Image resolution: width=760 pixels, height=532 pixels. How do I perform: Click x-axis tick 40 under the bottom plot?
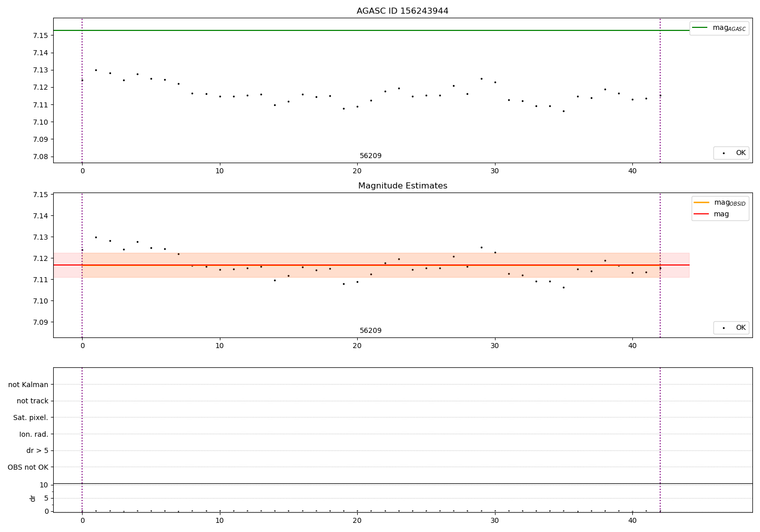click(632, 521)
